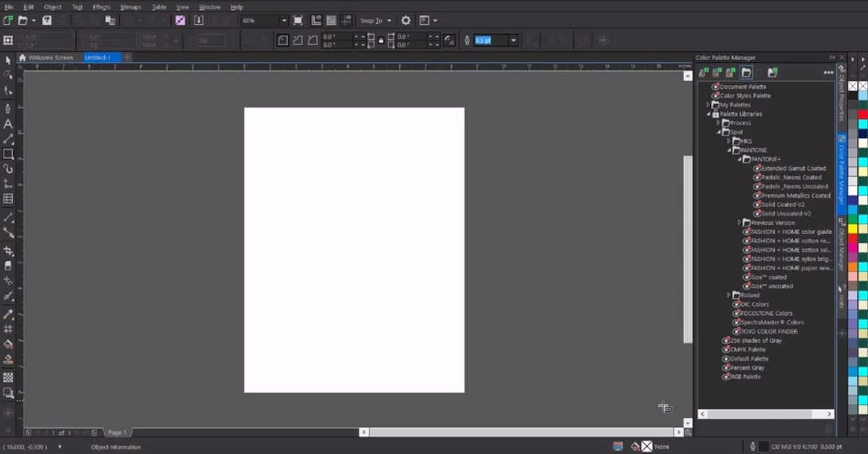
Task: Click the Create New Palette icon
Action: [703, 72]
